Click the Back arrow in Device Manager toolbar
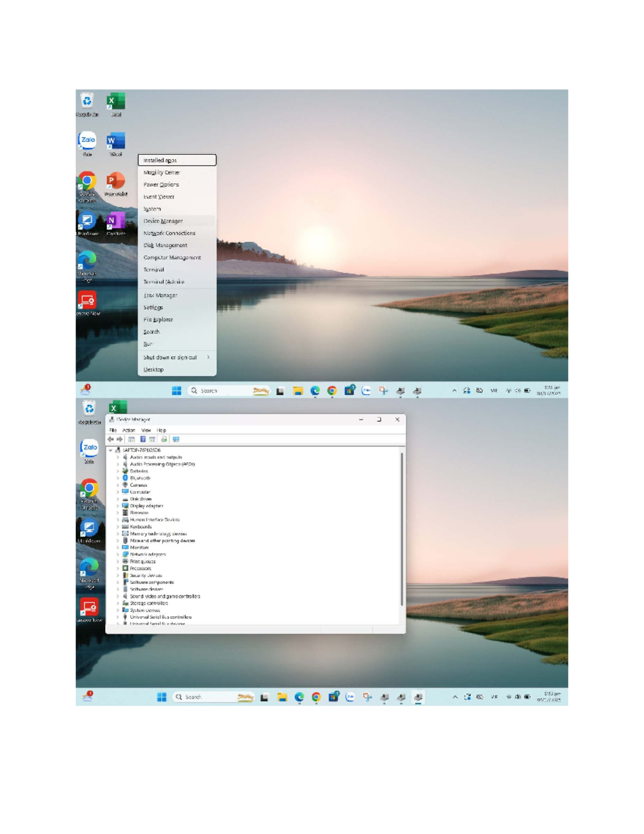This screenshot has height=834, width=644. point(111,439)
